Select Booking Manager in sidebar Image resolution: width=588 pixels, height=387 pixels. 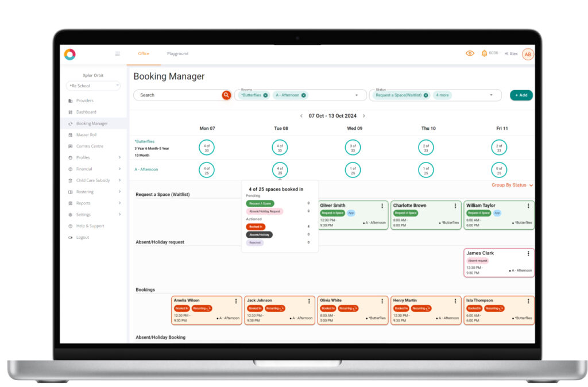coord(92,123)
